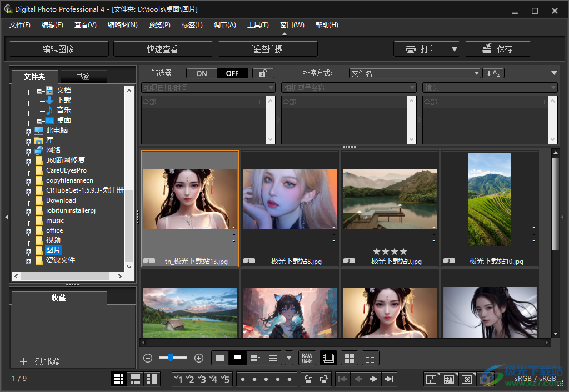The height and width of the screenshot is (392, 569).
Task: Open the tone curve adjustment tool palette
Action: 449,379
